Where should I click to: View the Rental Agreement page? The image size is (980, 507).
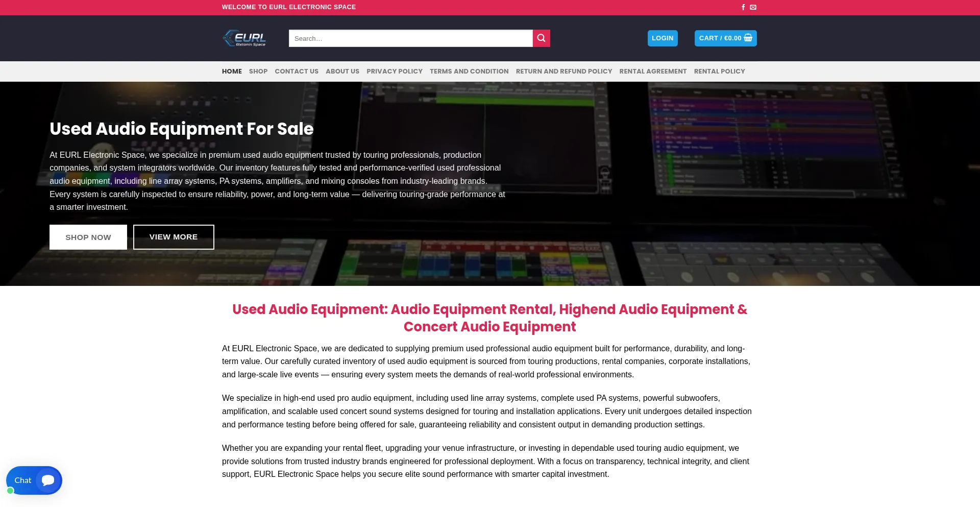click(x=653, y=71)
